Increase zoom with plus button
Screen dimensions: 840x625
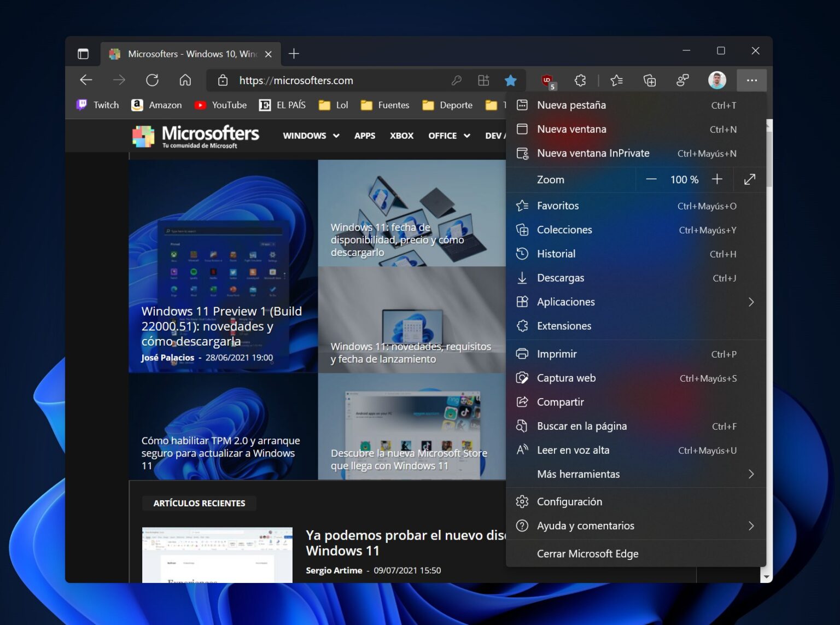pos(717,179)
